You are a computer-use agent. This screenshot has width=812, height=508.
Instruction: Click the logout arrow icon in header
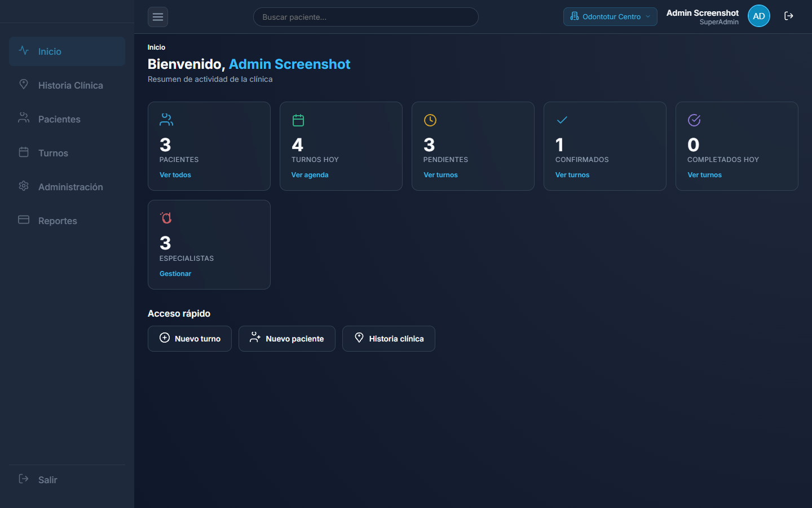(x=789, y=16)
